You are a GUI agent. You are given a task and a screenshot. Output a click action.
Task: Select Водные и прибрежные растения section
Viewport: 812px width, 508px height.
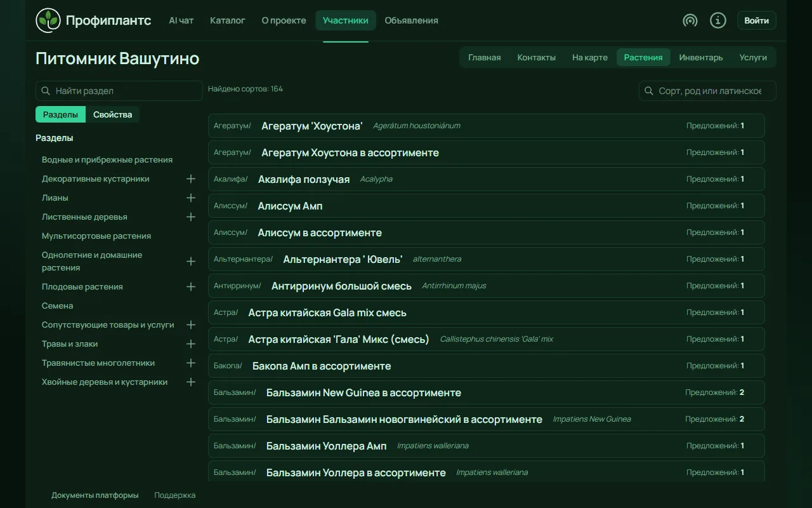pos(107,160)
